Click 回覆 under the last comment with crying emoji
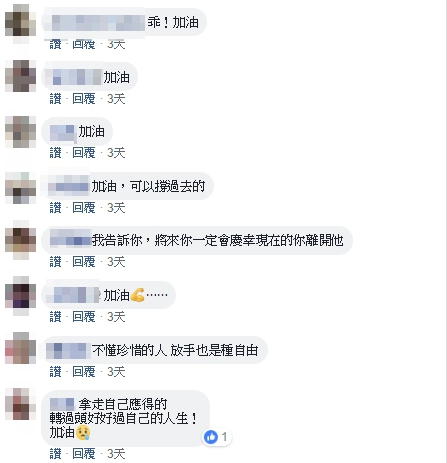The width and height of the screenshot is (447, 463). (84, 454)
